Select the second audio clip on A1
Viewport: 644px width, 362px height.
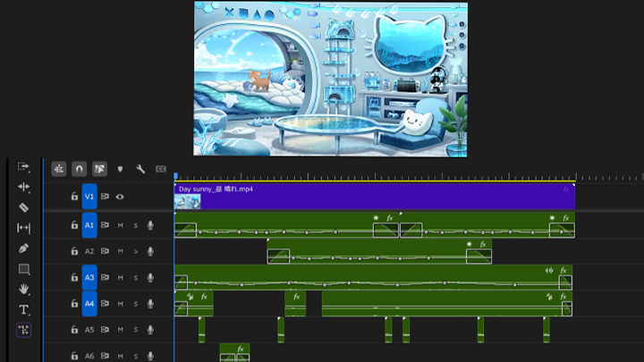point(487,225)
